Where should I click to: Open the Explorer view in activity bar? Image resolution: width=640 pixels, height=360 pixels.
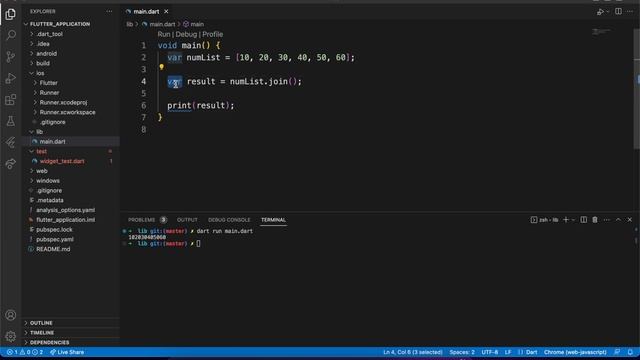pyautogui.click(x=11, y=14)
